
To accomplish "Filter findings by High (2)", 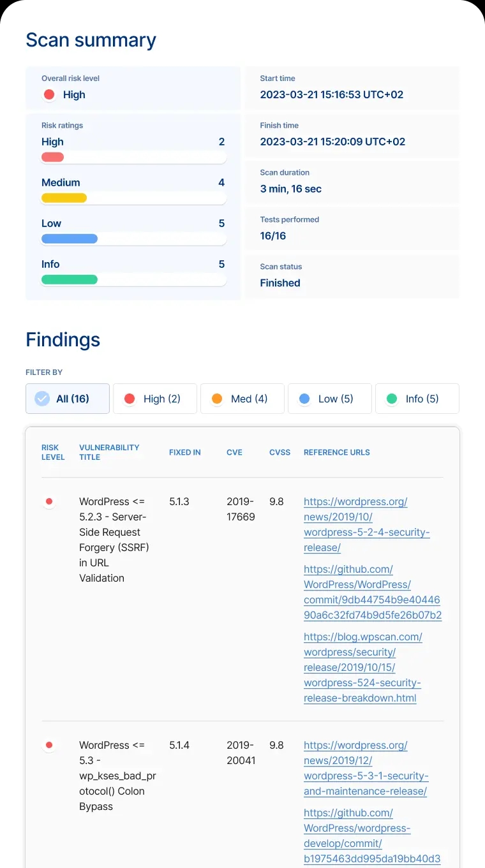I will (154, 399).
